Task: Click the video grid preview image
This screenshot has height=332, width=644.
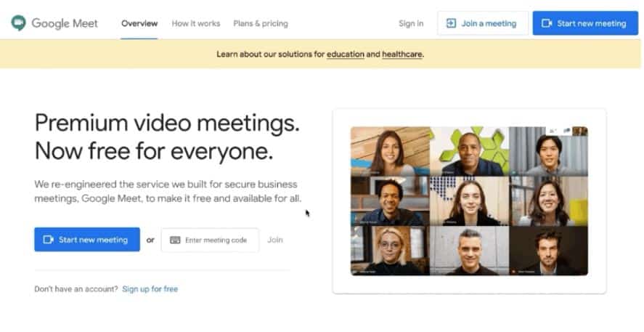Action: (469, 201)
